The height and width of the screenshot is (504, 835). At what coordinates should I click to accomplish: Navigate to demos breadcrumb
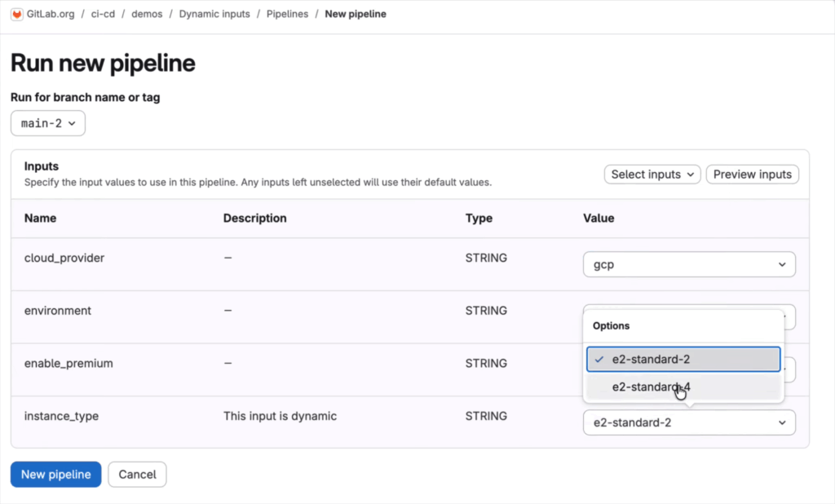click(x=147, y=14)
